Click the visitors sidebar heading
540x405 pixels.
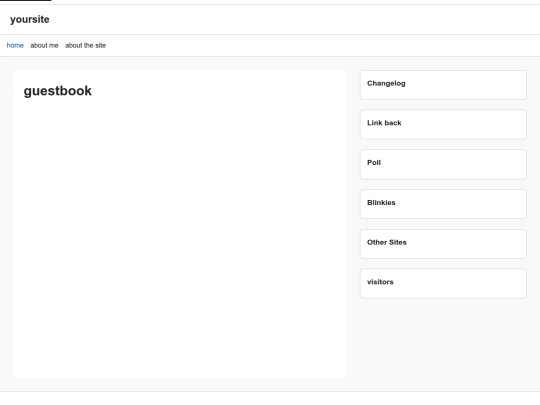click(x=380, y=282)
